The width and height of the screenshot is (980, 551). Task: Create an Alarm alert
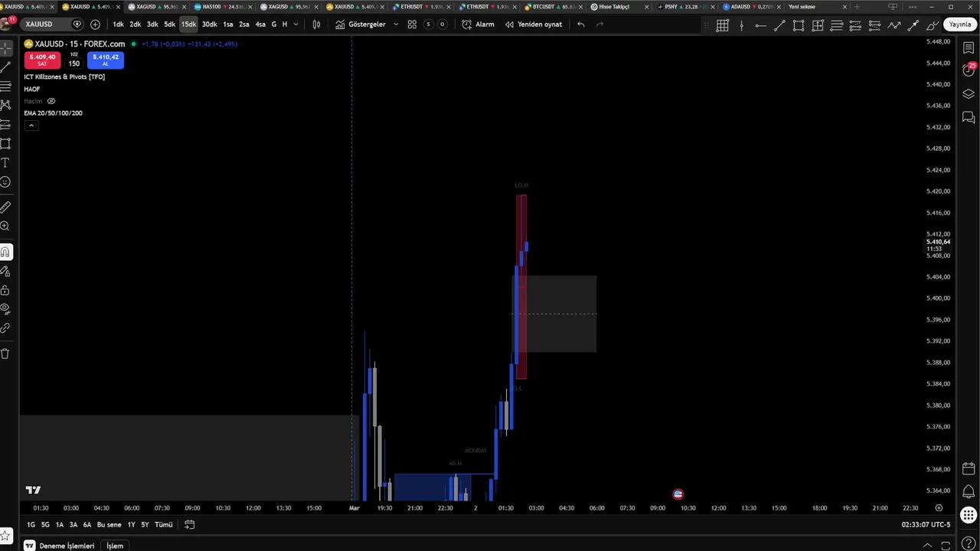[479, 24]
